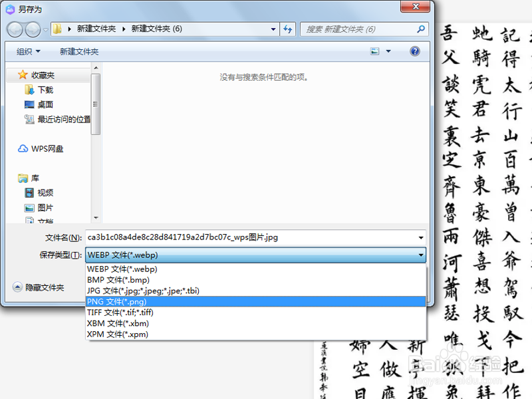Open the 组织 menu
The width and height of the screenshot is (532, 399).
click(27, 51)
